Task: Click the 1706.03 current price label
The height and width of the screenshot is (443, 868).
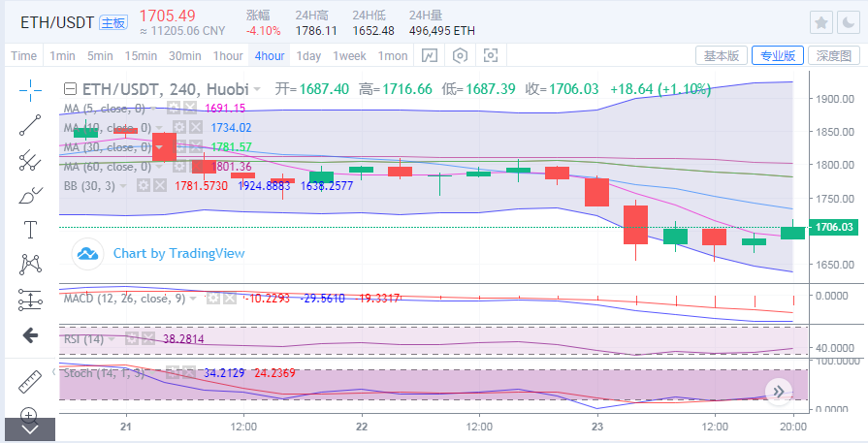Action: (x=834, y=227)
